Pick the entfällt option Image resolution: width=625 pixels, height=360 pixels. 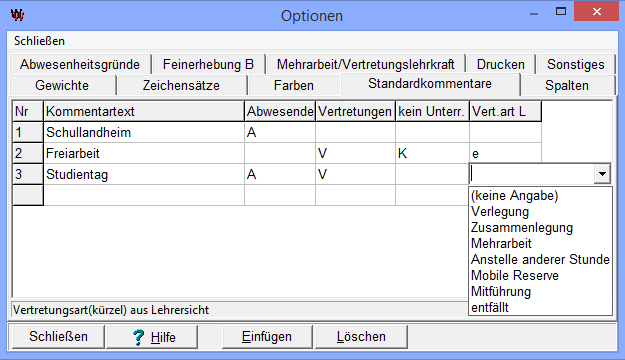[x=490, y=307]
